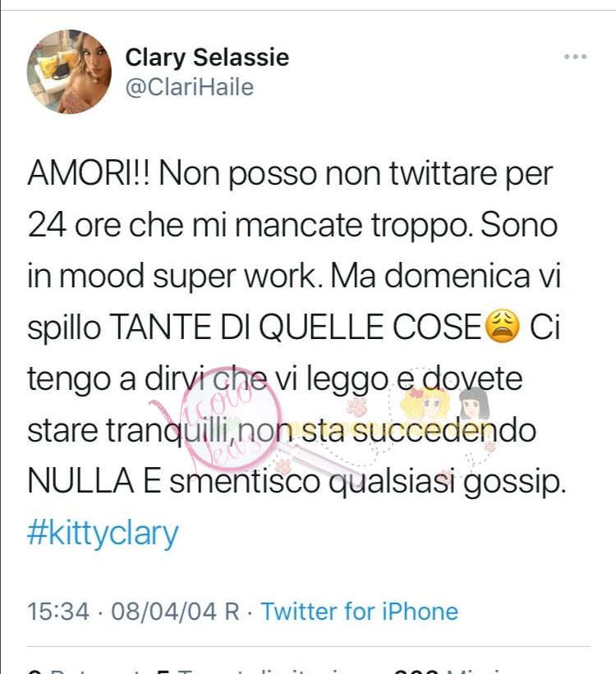This screenshot has width=616, height=674.
Task: Open the Twitter for iPhone source link
Action: coord(360,612)
